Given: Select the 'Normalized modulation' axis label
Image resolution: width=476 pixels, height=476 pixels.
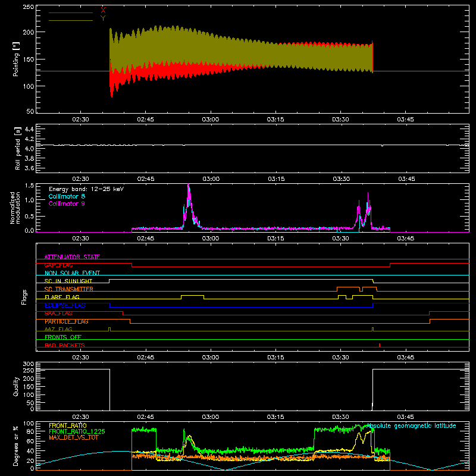Looking at the screenshot, I should click(15, 208).
